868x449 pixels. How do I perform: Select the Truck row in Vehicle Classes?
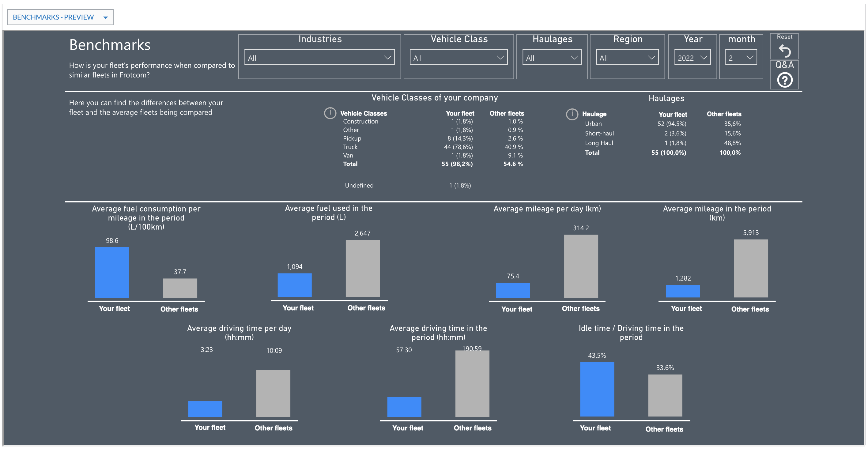[433, 147]
